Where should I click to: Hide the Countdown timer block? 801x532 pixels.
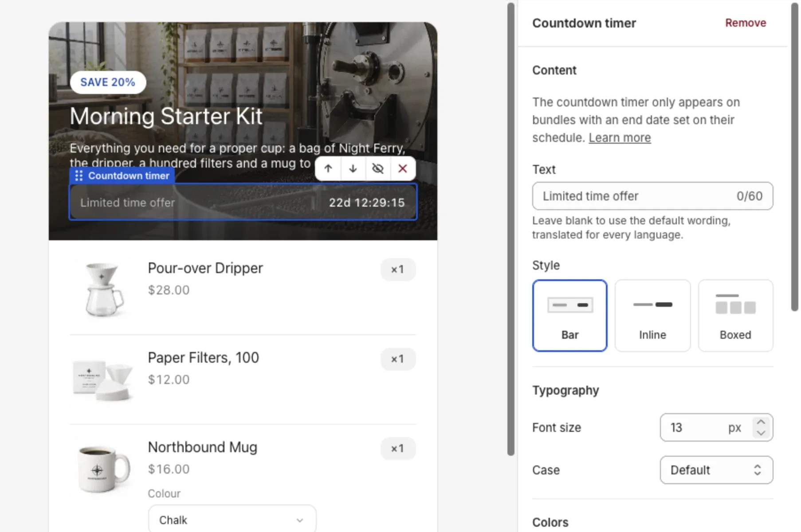[x=378, y=168]
